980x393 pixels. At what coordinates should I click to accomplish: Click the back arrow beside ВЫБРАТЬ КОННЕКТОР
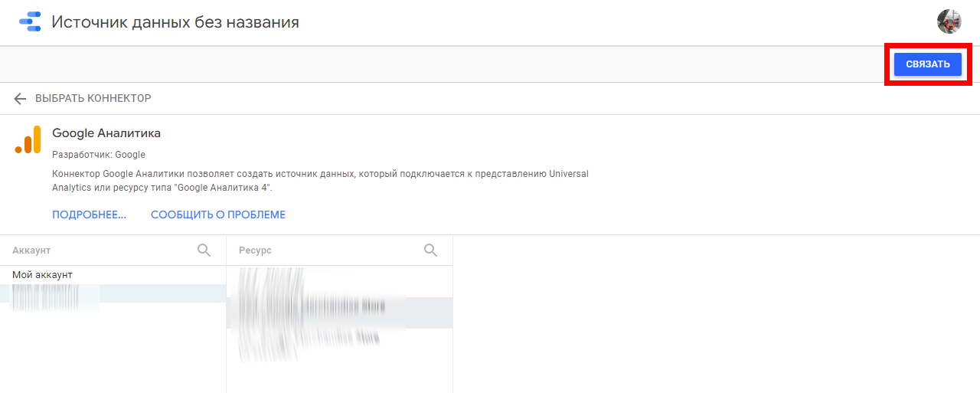(x=20, y=99)
